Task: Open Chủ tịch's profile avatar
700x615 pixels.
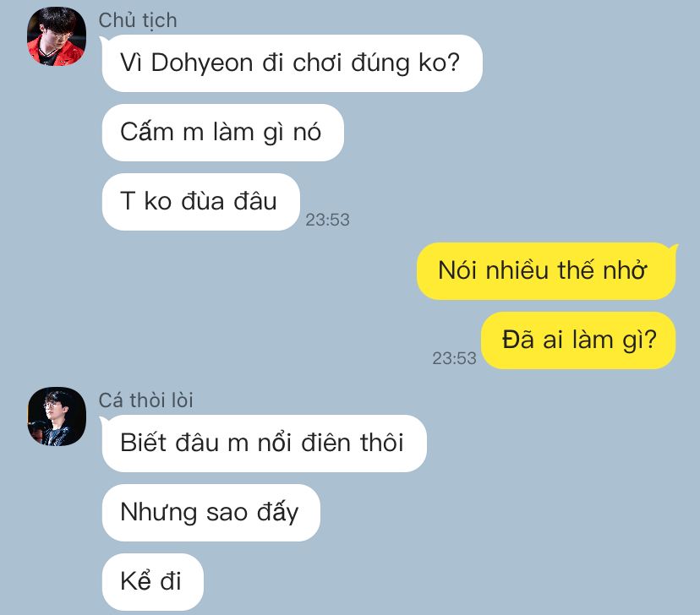Action: click(x=57, y=36)
